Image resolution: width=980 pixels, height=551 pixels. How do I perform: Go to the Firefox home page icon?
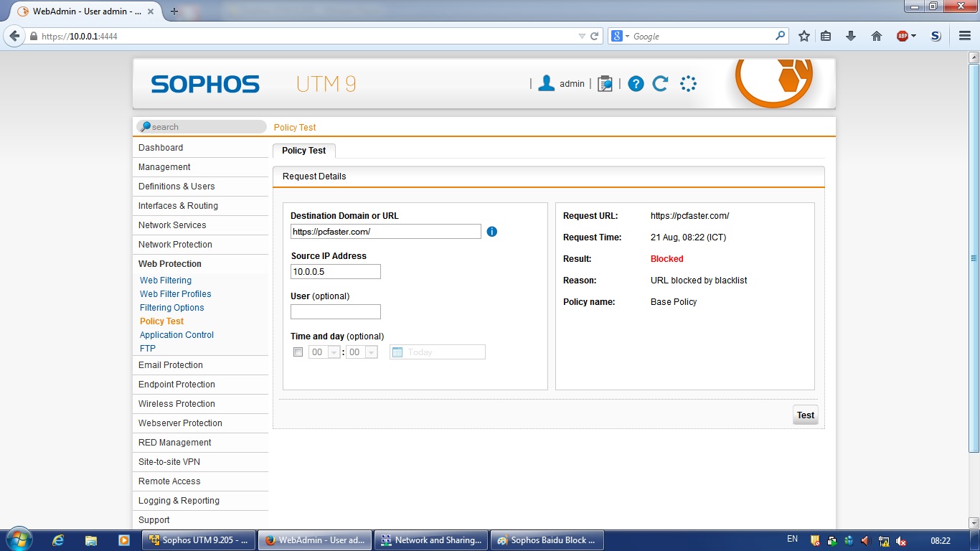click(x=876, y=36)
